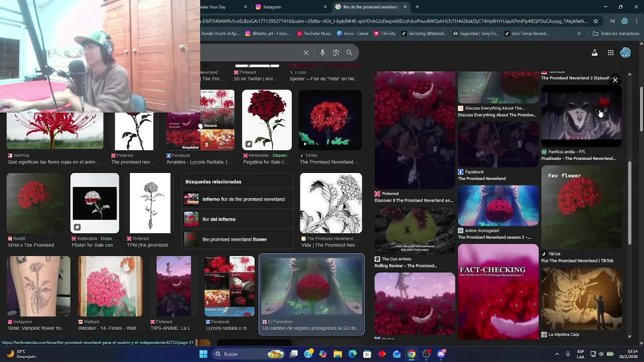Open the Google account avatar
The width and height of the screenshot is (644, 362).
(x=625, y=52)
